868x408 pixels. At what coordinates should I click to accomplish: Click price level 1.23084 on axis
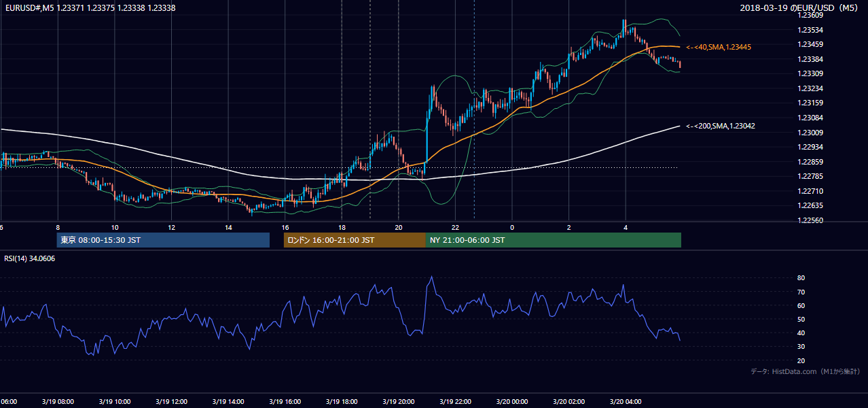tap(810, 118)
